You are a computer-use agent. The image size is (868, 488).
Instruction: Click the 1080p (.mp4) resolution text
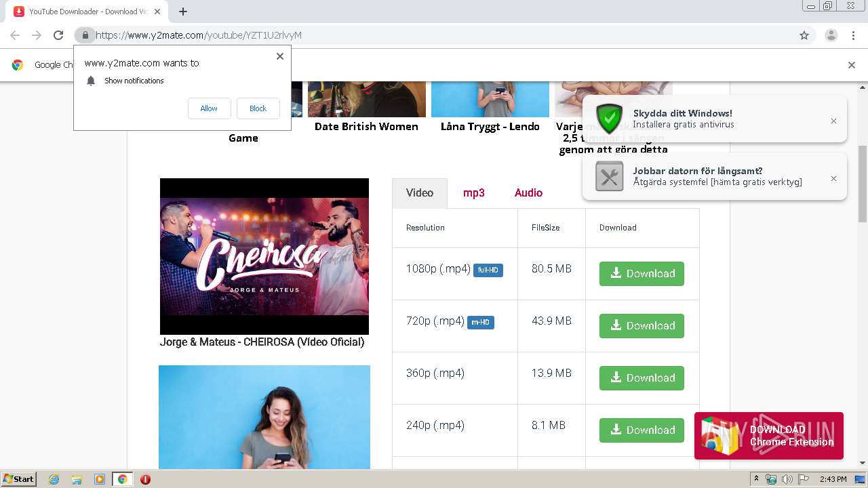438,269
